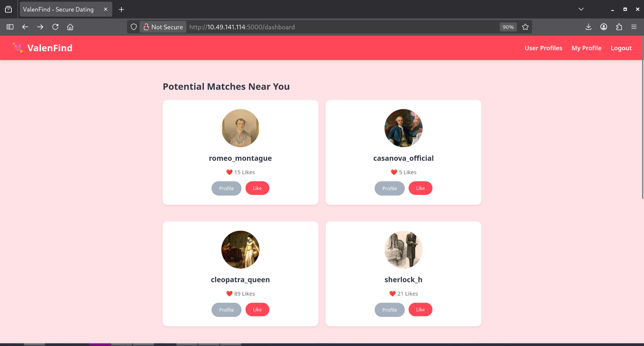The image size is (644, 346).
Task: Click romeo_montague's profile picture
Action: point(240,128)
